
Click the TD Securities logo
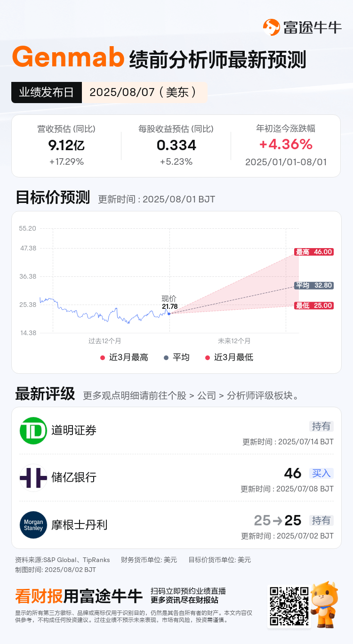33,430
